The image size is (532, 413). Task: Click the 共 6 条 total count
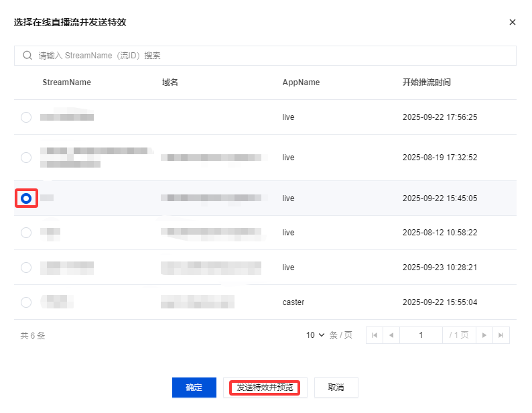click(x=33, y=335)
